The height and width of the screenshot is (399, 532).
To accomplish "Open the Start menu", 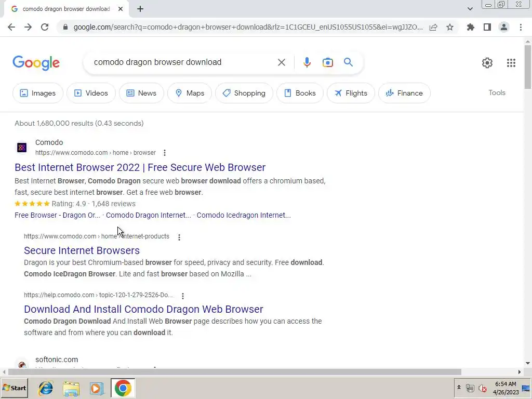I will pos(14,388).
